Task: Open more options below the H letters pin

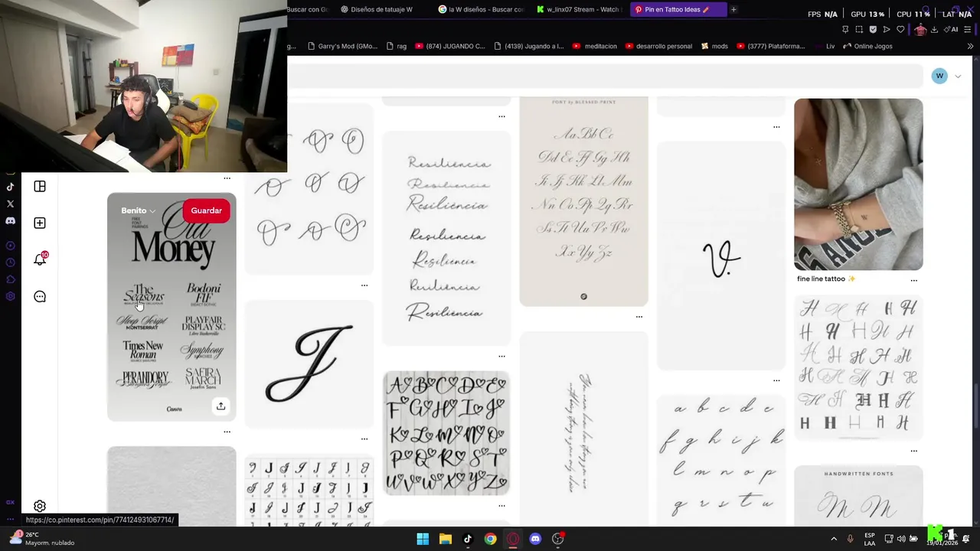Action: (913, 451)
